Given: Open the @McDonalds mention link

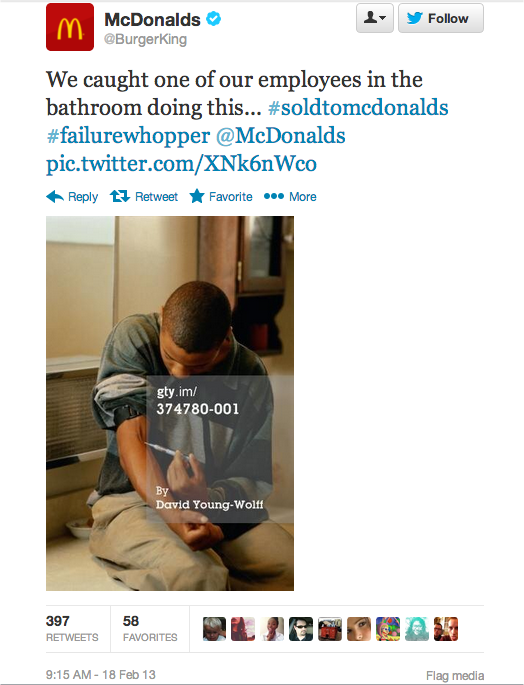Looking at the screenshot, I should (281, 135).
